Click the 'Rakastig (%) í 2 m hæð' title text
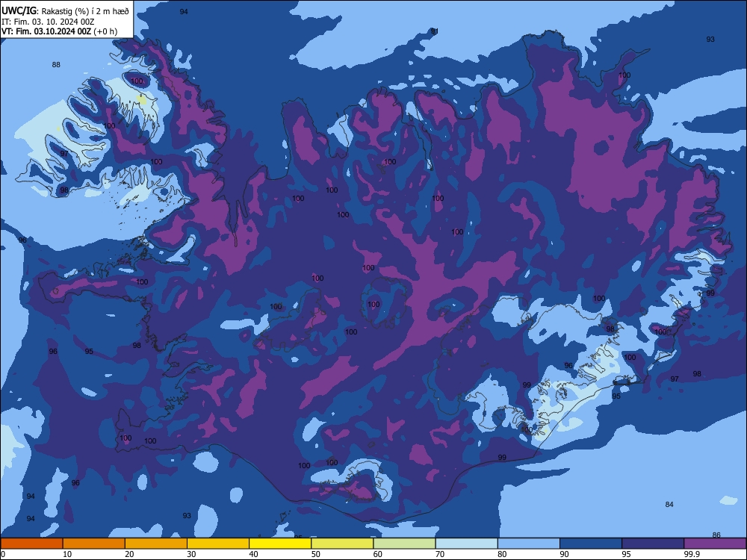747x560 pixels. tap(85, 11)
